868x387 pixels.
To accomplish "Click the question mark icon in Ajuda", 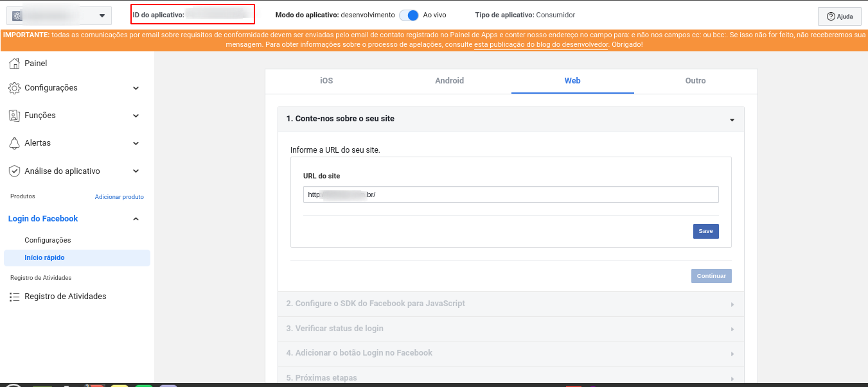I will click(x=831, y=16).
